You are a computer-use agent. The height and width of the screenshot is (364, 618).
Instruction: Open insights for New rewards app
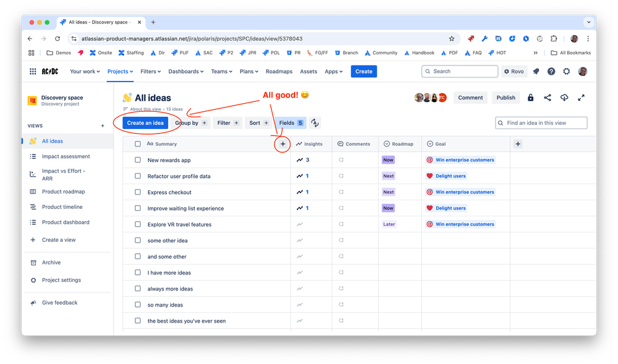pyautogui.click(x=303, y=160)
